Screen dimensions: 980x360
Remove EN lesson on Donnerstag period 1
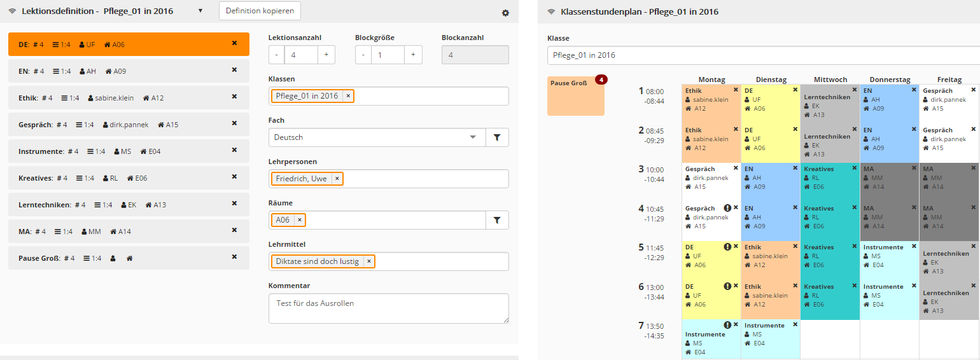[x=914, y=90]
